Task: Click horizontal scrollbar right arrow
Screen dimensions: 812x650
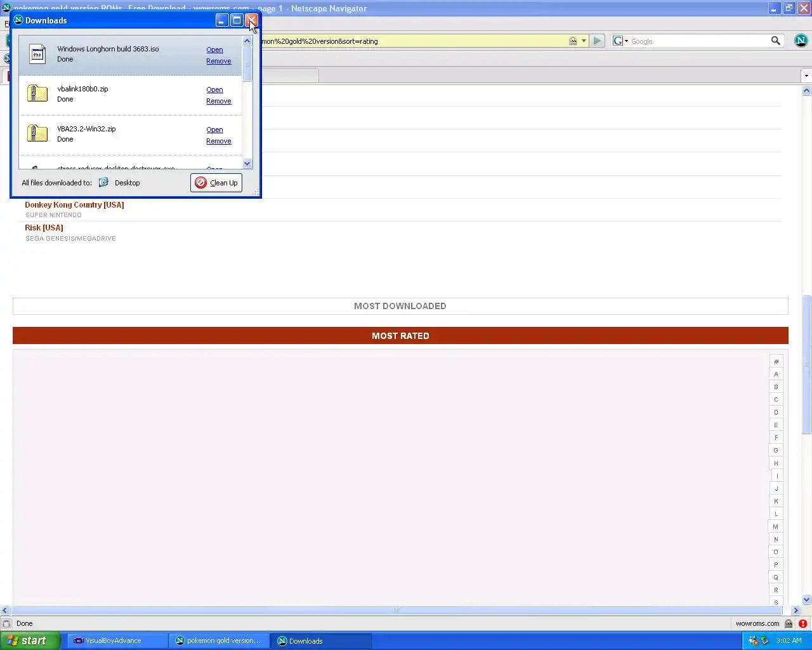Action: point(796,610)
